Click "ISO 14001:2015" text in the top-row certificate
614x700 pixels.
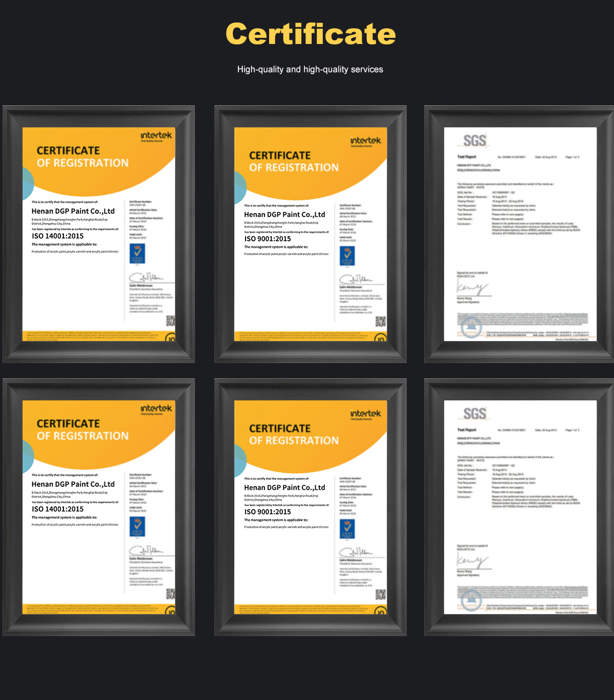click(x=58, y=236)
